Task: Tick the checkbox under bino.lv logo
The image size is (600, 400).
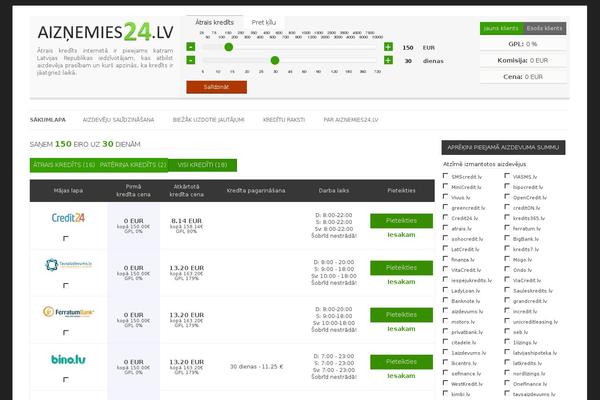Action: pyautogui.click(x=65, y=380)
